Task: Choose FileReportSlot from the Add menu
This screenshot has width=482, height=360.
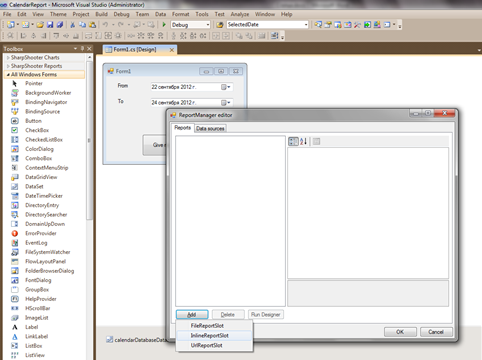Action: tap(214, 326)
